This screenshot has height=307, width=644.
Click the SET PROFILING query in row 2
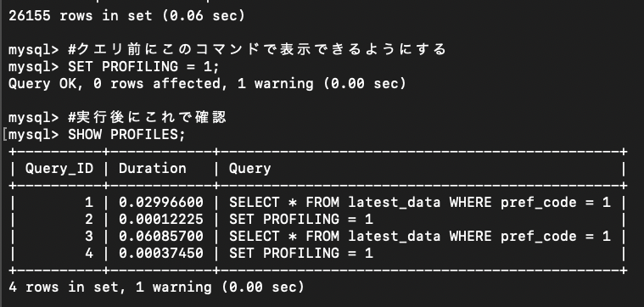pos(301,219)
